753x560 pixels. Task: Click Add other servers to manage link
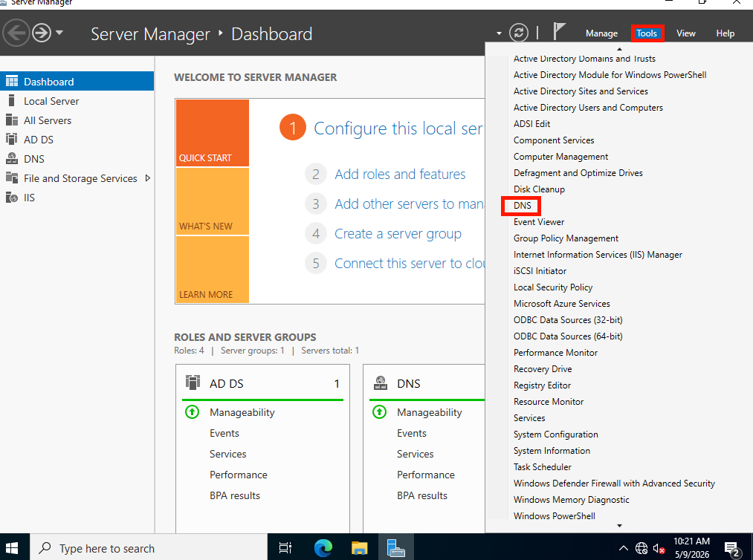click(410, 204)
